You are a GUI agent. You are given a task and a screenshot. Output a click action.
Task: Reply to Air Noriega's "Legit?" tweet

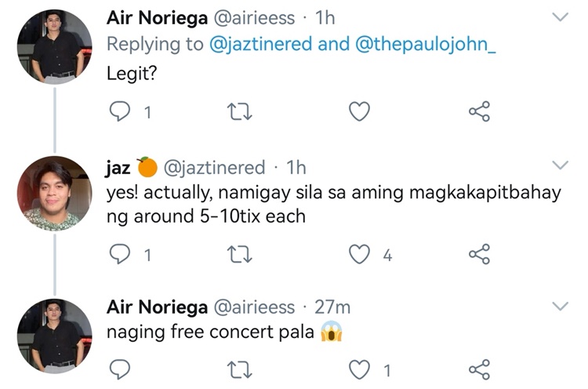(x=118, y=112)
